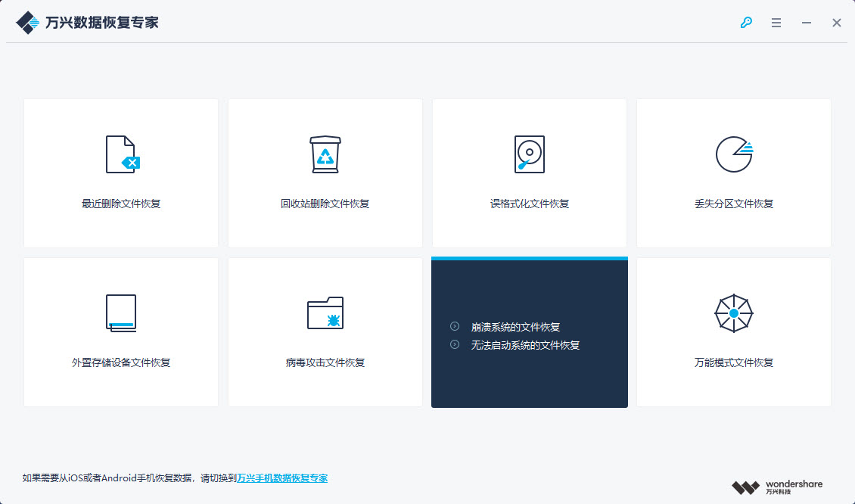855x504 pixels.
Task: Open 万兴手机数据恢复专家 link
Action: 282,478
